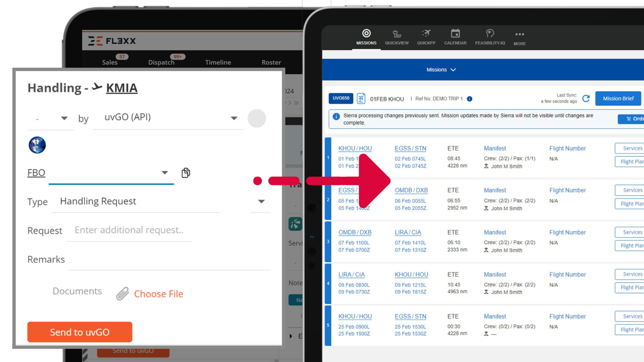Open the Timeline tab
This screenshot has width=644, height=362.
[218, 62]
